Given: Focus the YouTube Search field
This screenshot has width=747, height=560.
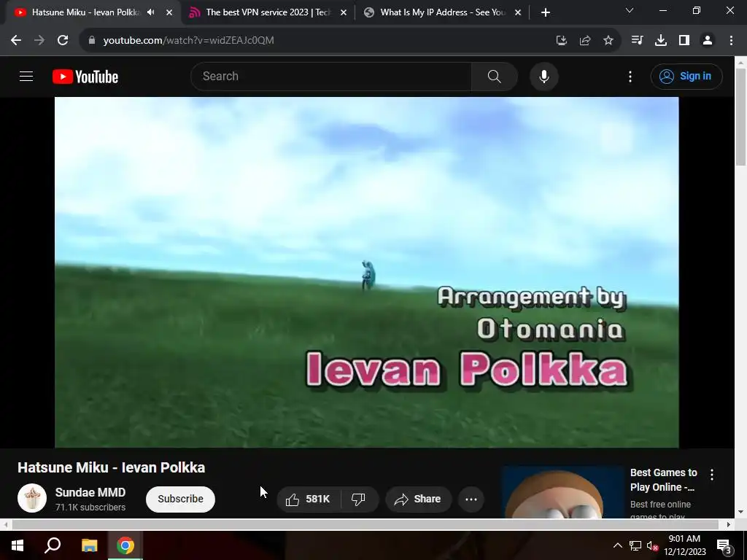Looking at the screenshot, I should 331,76.
